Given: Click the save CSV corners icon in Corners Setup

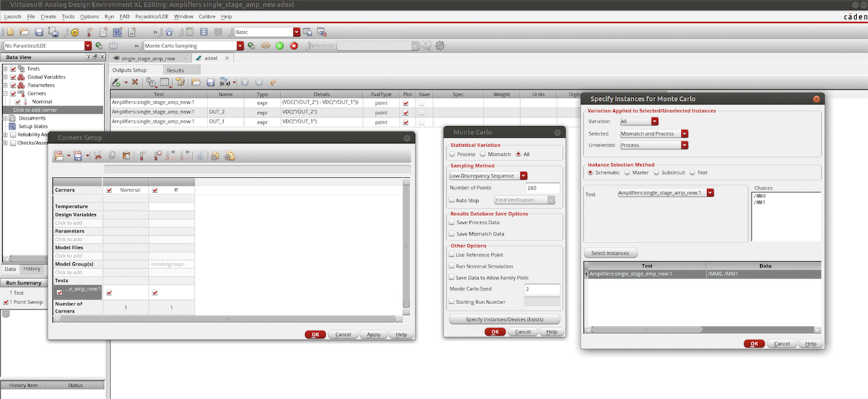Looking at the screenshot, I should (x=77, y=156).
